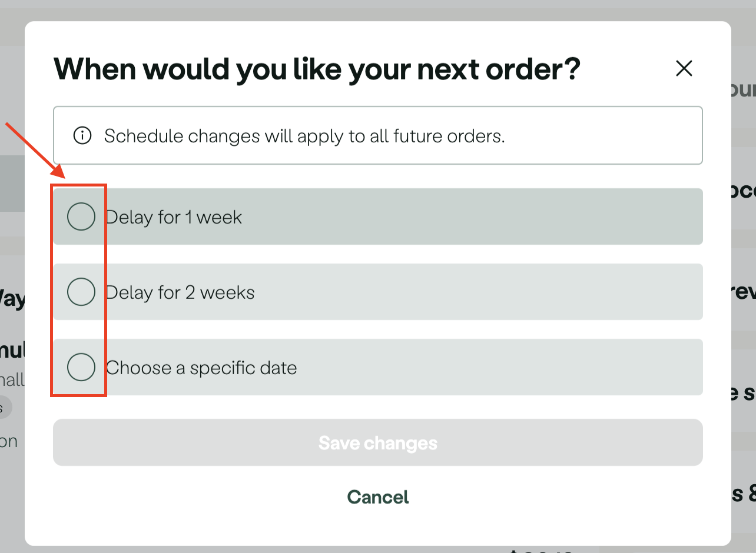Screen dimensions: 756x553
Task: Click the schedule changes notice text
Action: [304, 136]
